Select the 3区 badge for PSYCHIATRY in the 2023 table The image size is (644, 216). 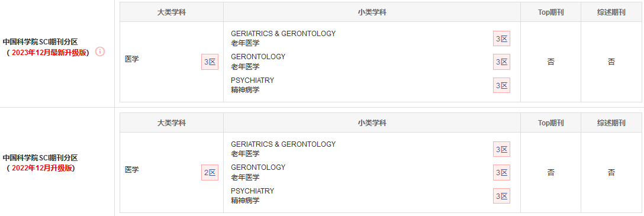click(501, 85)
